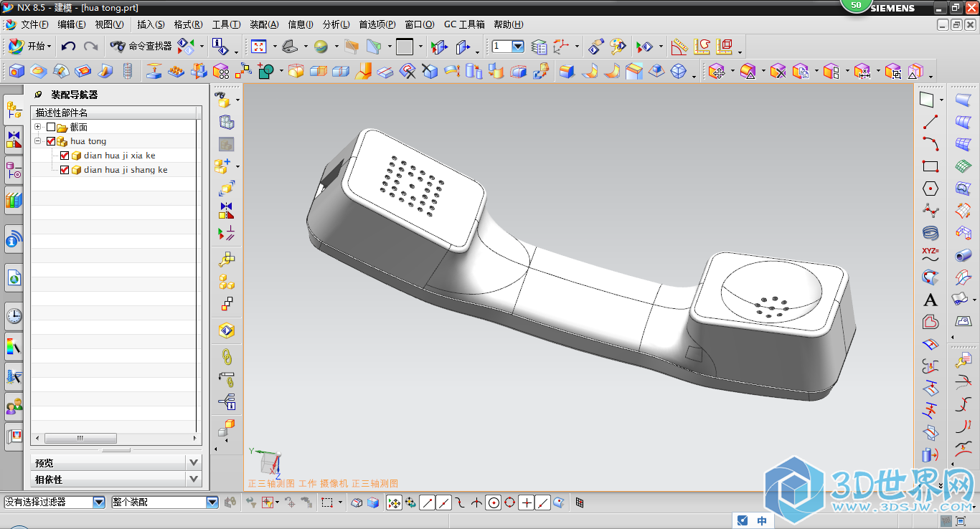Click the Undo arrow in the toolbar

coord(68,47)
